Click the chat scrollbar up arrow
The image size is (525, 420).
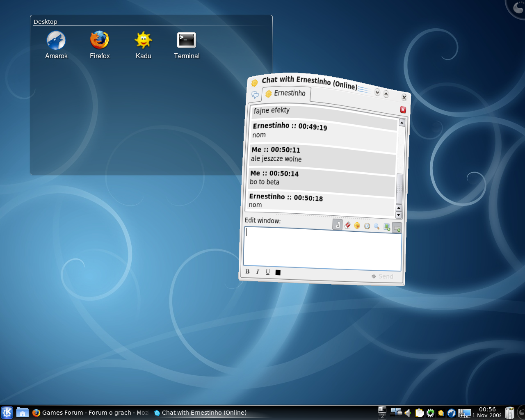coord(402,123)
